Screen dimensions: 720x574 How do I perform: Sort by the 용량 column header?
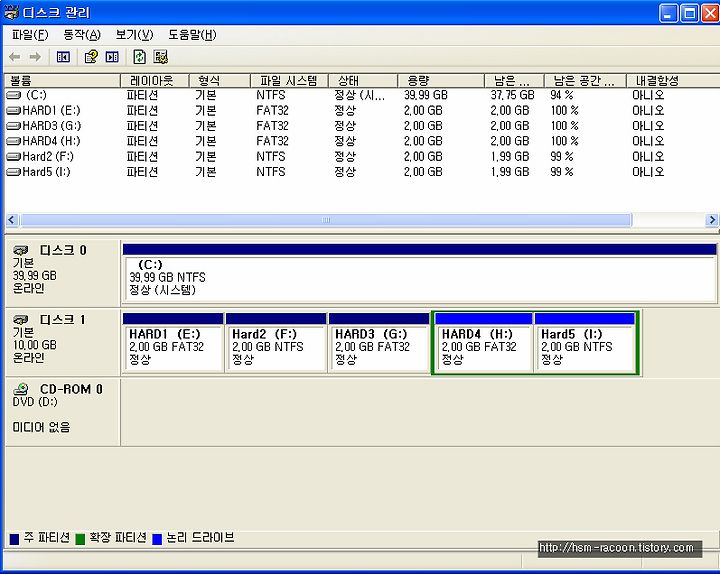(441, 81)
